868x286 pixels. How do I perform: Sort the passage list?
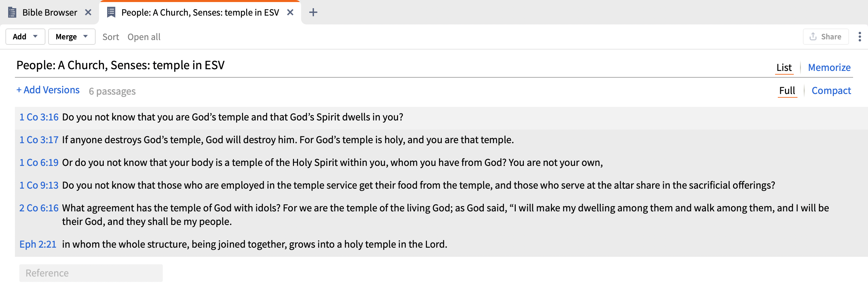coord(111,37)
